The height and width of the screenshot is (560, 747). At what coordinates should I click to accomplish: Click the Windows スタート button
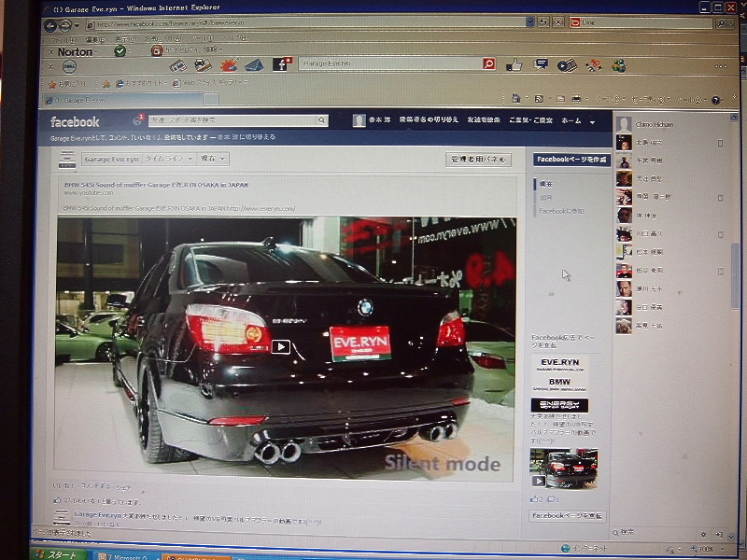coord(59,554)
